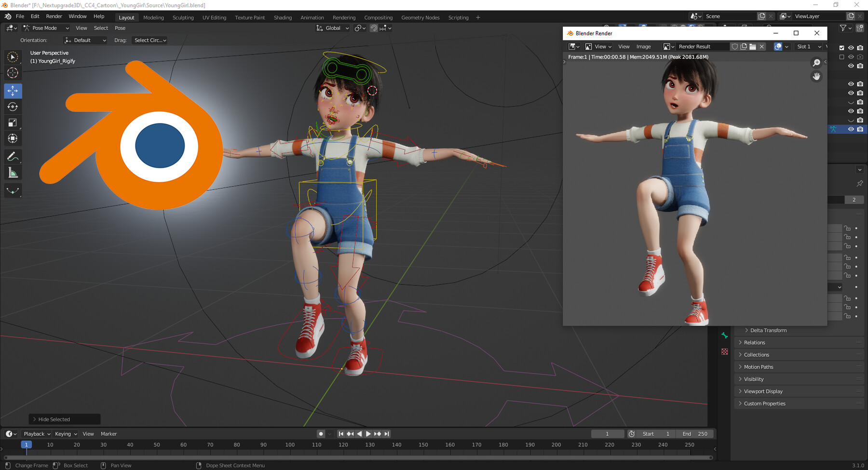Activate the Move tool
This screenshot has width=868, height=470.
pyautogui.click(x=13, y=91)
